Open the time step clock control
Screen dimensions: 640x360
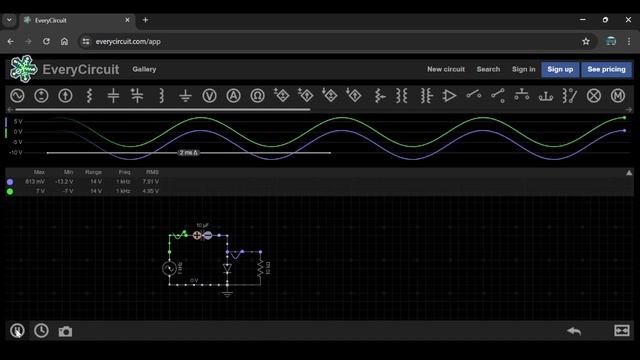coord(41,331)
